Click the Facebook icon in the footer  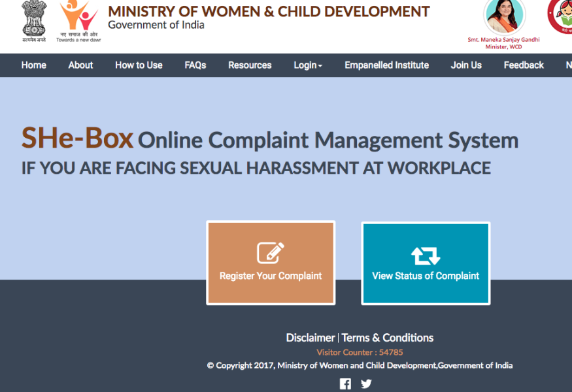[345, 384]
